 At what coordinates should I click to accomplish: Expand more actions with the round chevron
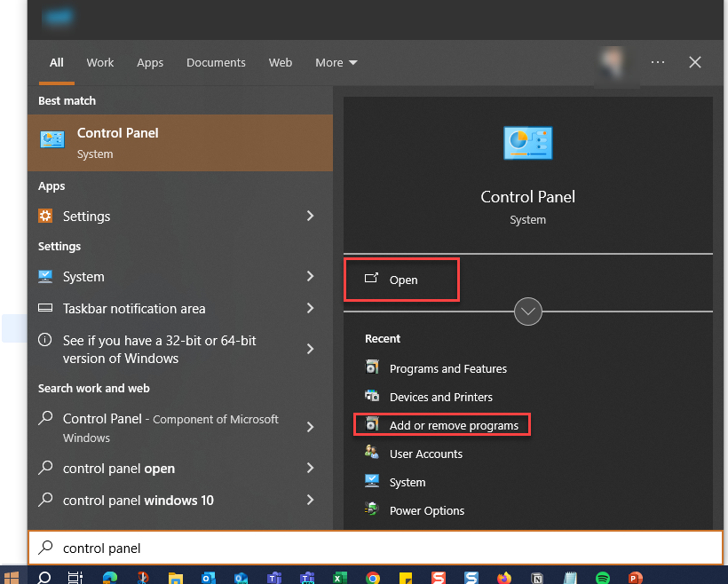528,311
